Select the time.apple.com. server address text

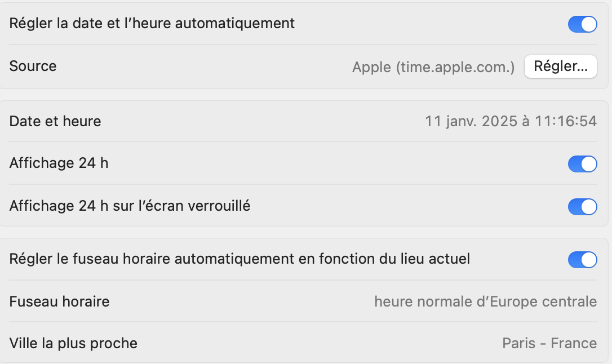(455, 68)
